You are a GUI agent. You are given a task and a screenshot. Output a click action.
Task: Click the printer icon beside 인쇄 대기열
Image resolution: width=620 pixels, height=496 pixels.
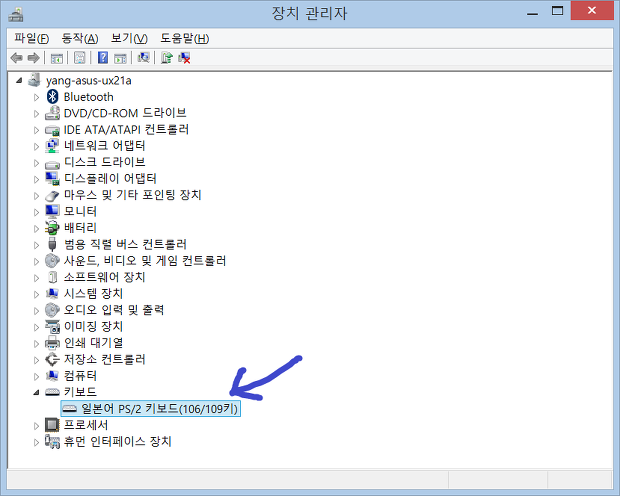tap(52, 343)
